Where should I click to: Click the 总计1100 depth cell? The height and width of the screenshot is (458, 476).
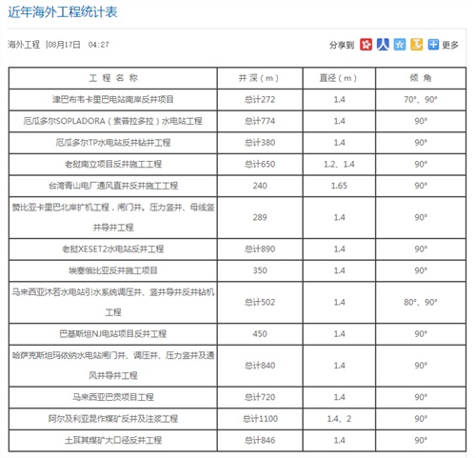coord(260,419)
